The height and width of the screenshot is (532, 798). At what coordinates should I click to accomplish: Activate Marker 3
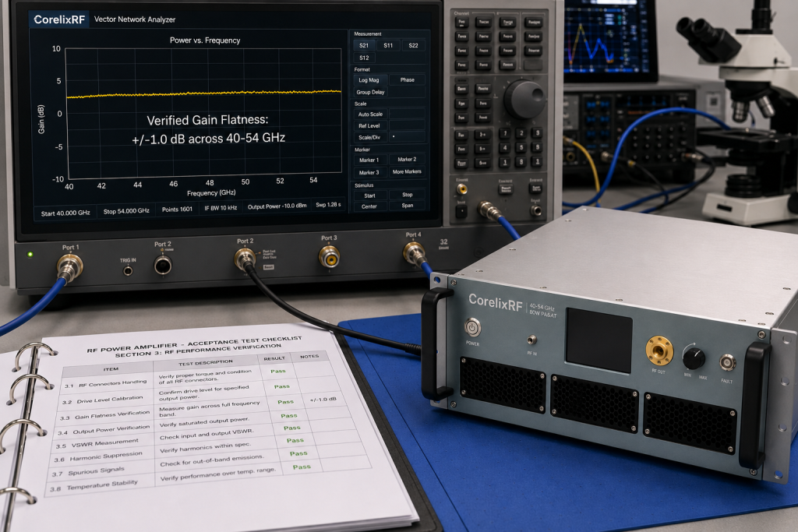pos(369,172)
